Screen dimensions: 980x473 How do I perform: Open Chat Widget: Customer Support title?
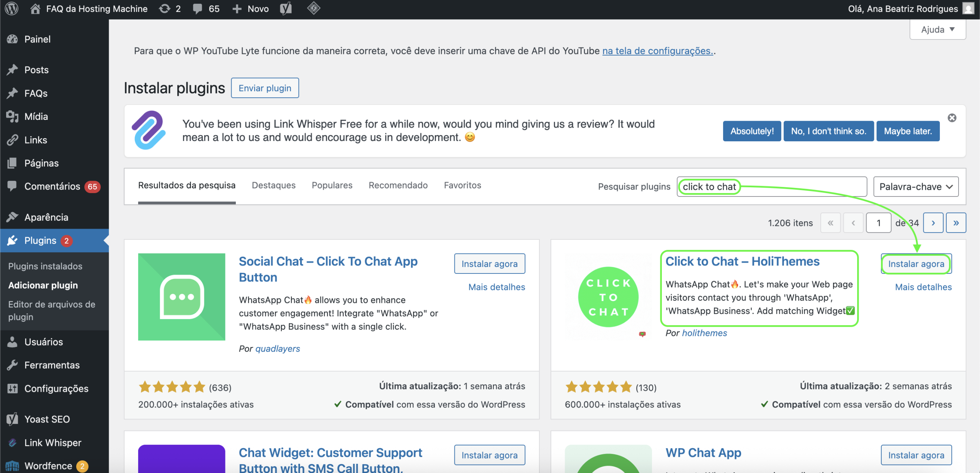tap(330, 460)
